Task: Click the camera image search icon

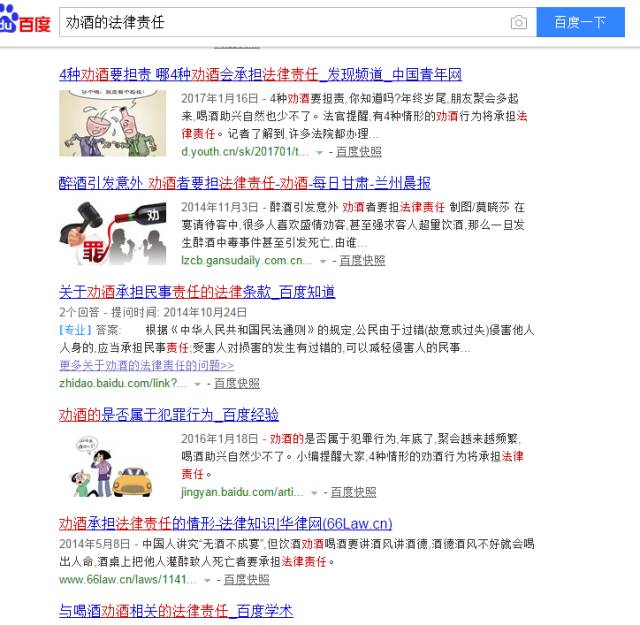Action: pyautogui.click(x=518, y=22)
